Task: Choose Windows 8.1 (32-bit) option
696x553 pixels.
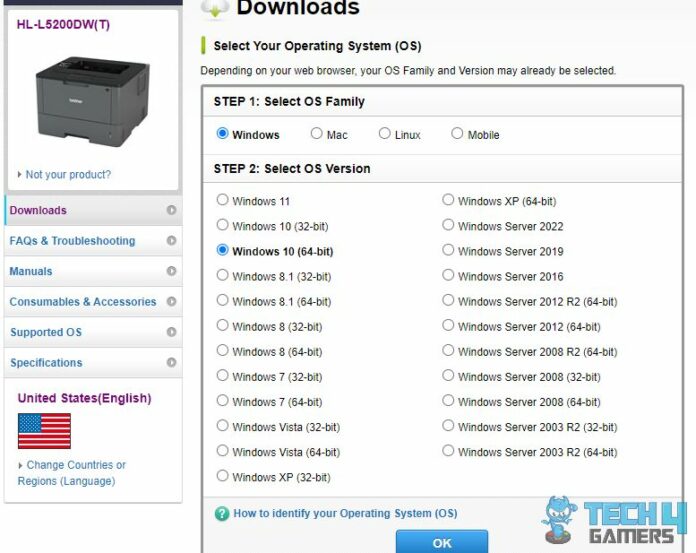Action: pyautogui.click(x=222, y=275)
